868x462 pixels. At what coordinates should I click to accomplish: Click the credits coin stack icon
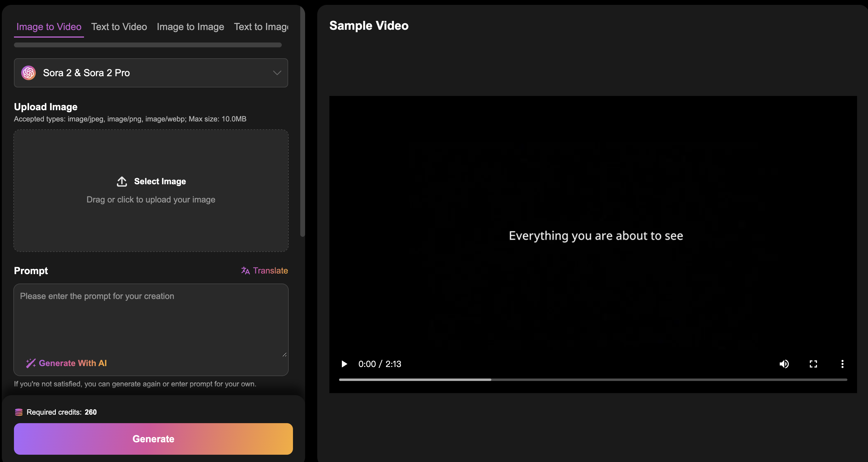pos(19,412)
